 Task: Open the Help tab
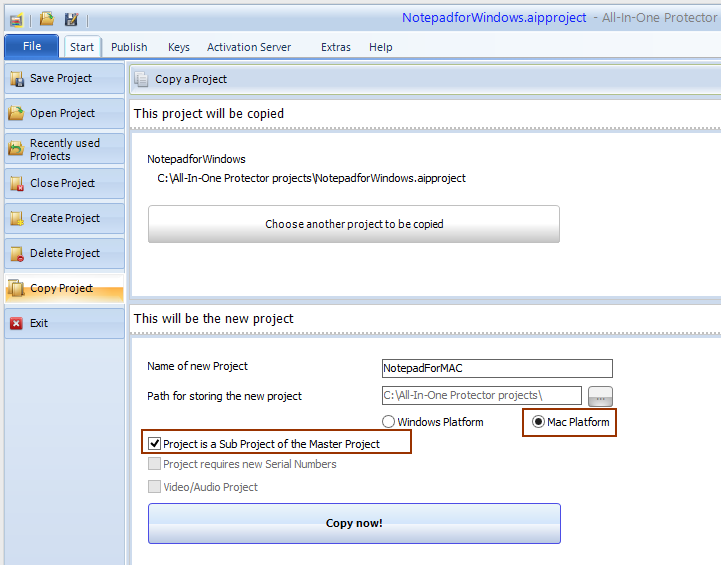[381, 47]
